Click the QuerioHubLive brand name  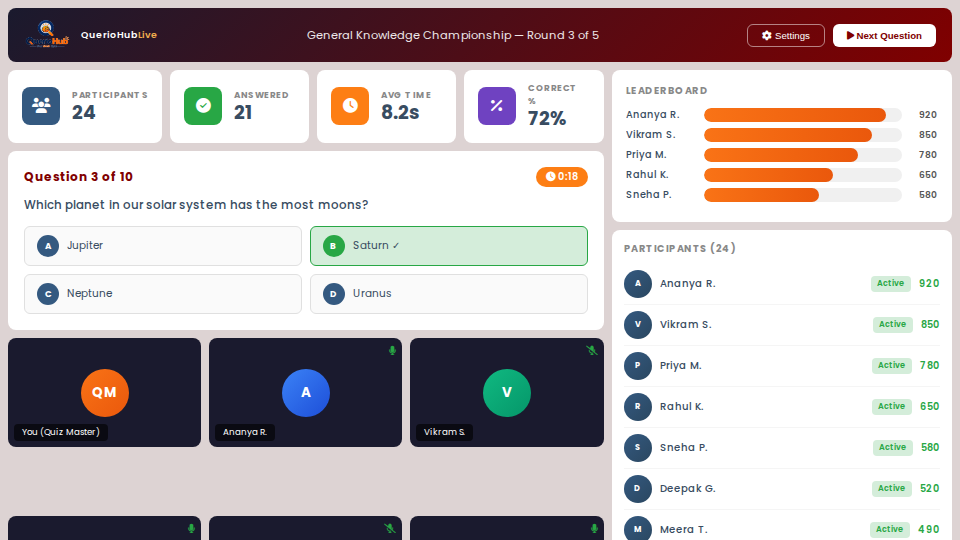(x=119, y=35)
